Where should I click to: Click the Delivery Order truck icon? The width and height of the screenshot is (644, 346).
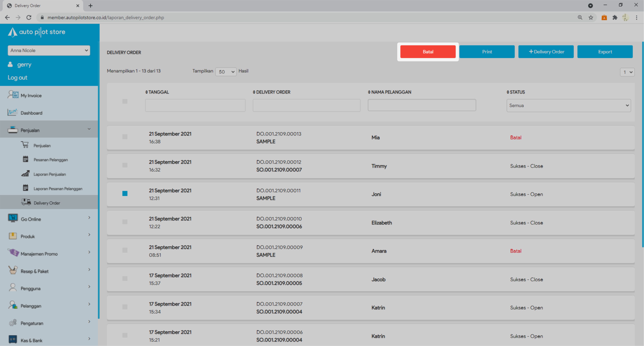coord(26,202)
